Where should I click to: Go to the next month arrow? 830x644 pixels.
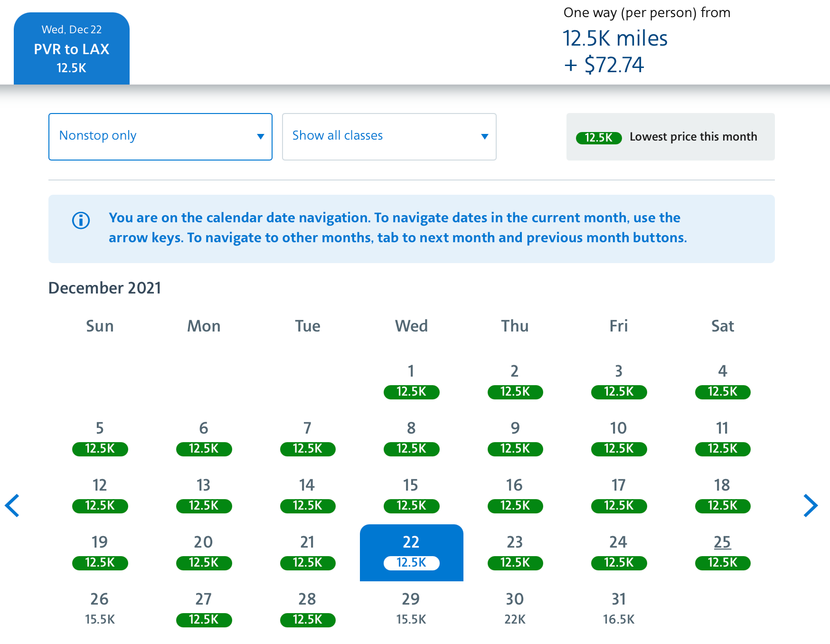[x=810, y=505]
